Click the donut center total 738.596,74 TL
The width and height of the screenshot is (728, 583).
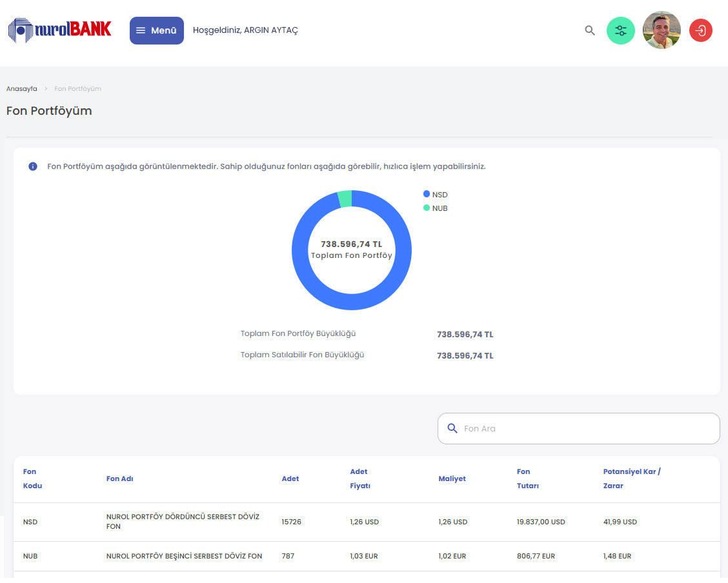click(352, 244)
